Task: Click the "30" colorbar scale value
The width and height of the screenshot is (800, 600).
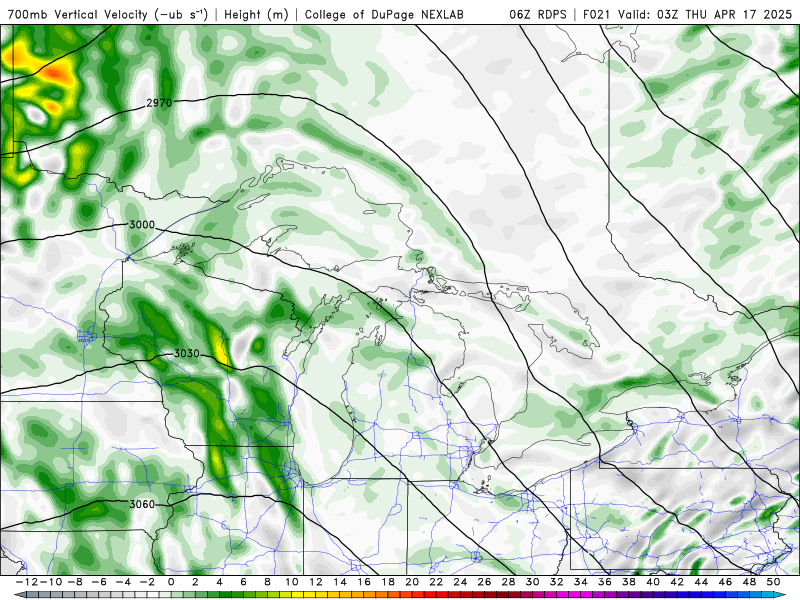Action: (x=533, y=582)
